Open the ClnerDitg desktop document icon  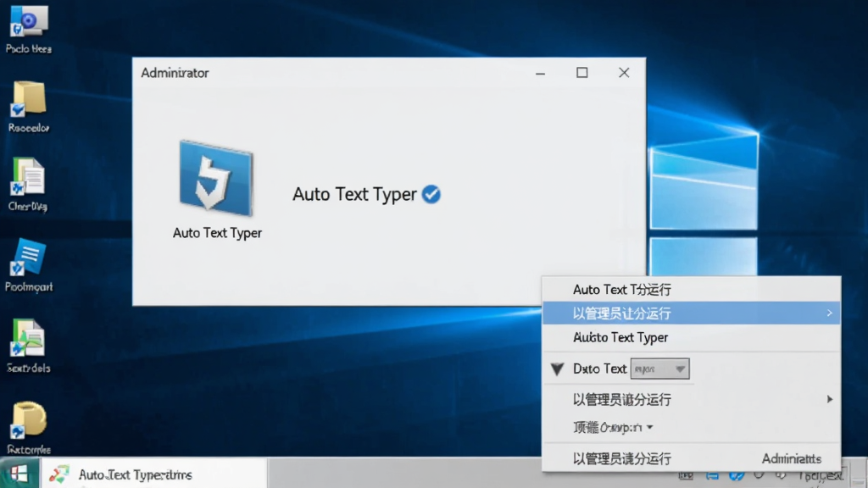click(28, 185)
